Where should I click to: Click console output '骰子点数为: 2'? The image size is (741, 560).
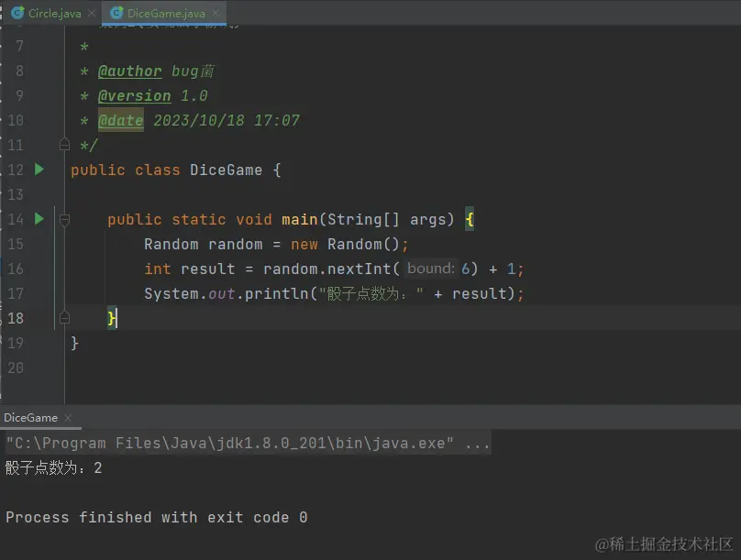click(x=53, y=468)
